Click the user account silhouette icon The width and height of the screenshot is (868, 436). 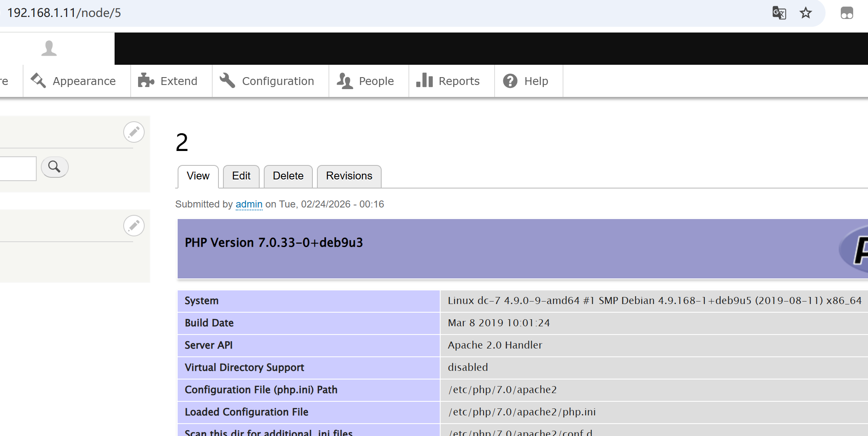(x=49, y=48)
